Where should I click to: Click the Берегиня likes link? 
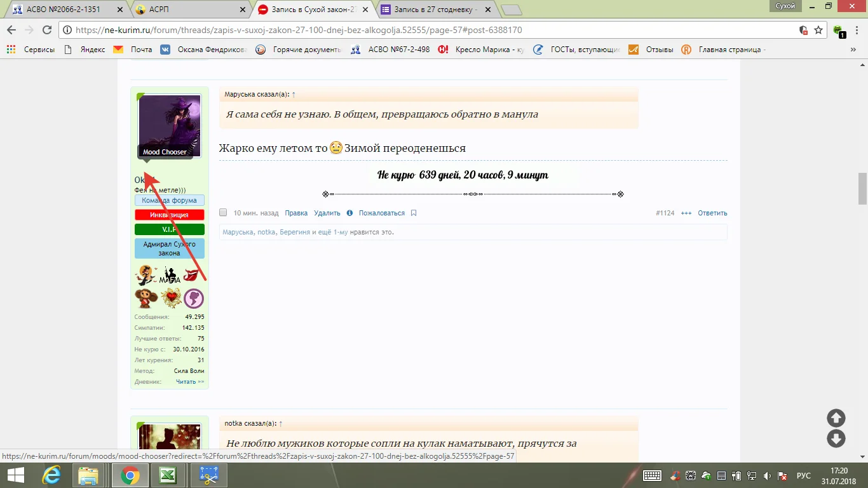coord(295,233)
